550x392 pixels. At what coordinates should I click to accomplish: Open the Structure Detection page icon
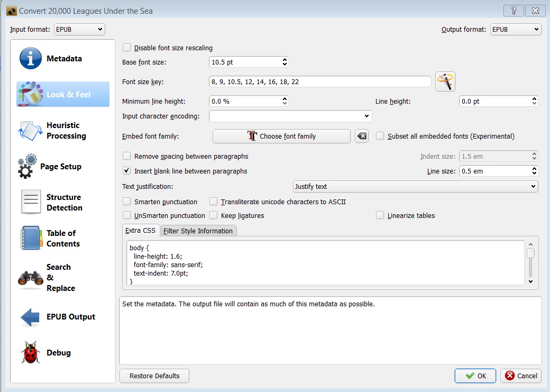coord(31,202)
